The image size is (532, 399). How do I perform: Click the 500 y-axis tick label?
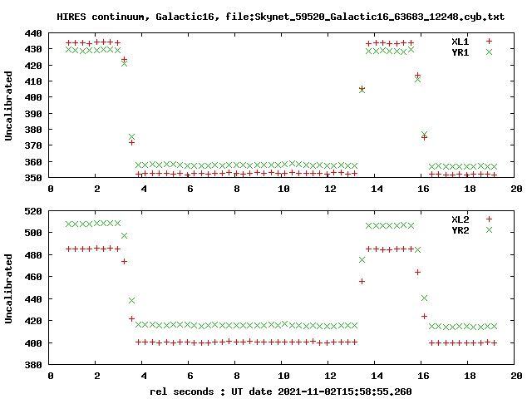33,233
